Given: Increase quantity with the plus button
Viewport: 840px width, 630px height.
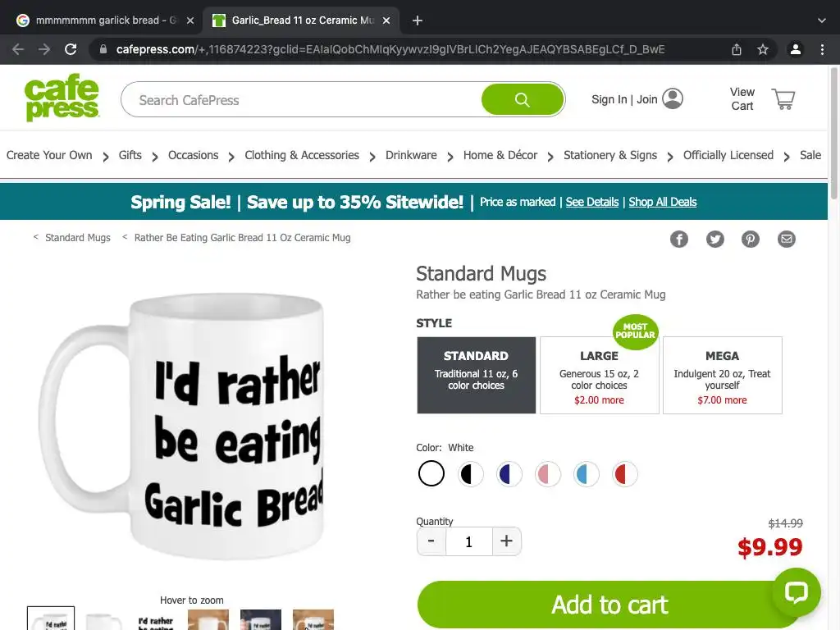Looking at the screenshot, I should (506, 541).
